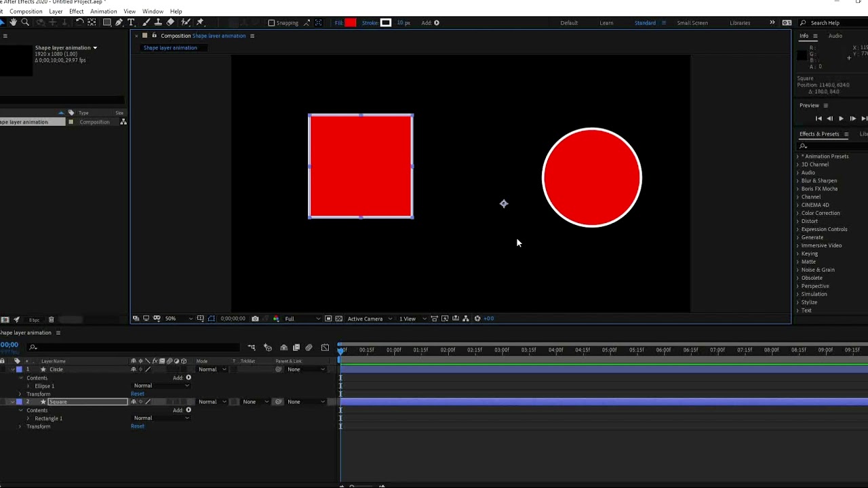
Task: Select the Rotation tool
Action: click(79, 22)
